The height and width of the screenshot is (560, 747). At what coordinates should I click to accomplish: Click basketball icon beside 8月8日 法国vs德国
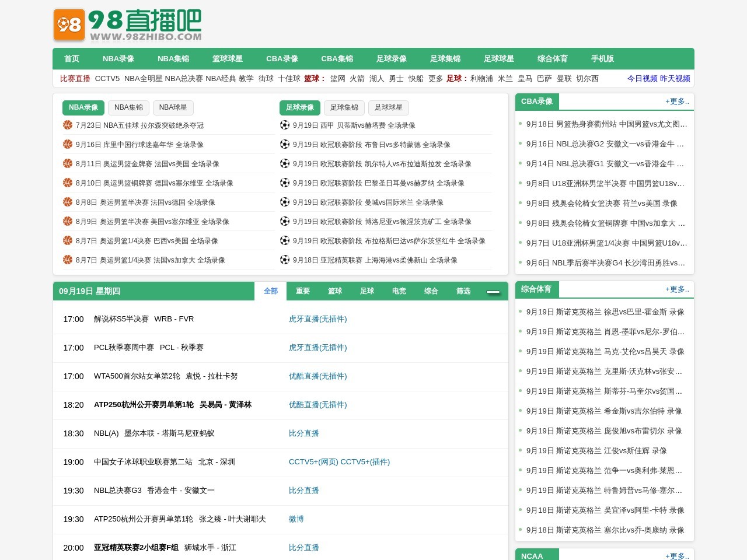tap(68, 202)
